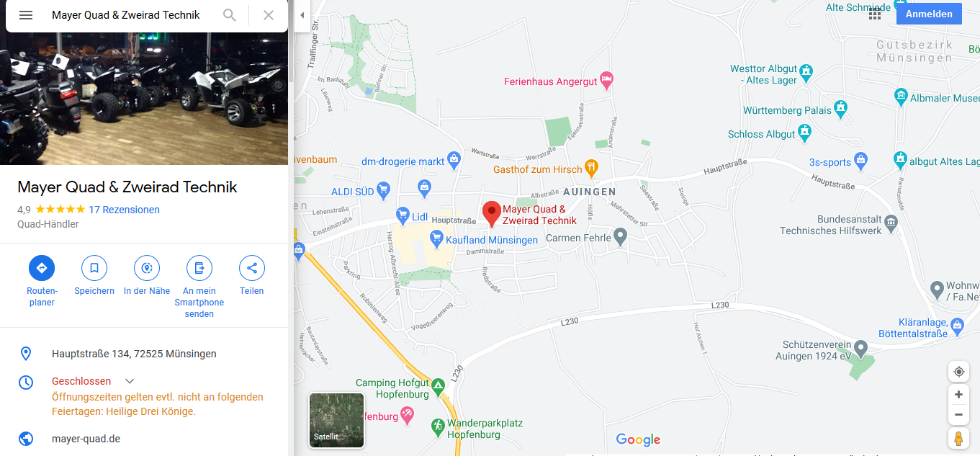
Task: Expand opening hours next to Geschlossen
Action: 130,381
